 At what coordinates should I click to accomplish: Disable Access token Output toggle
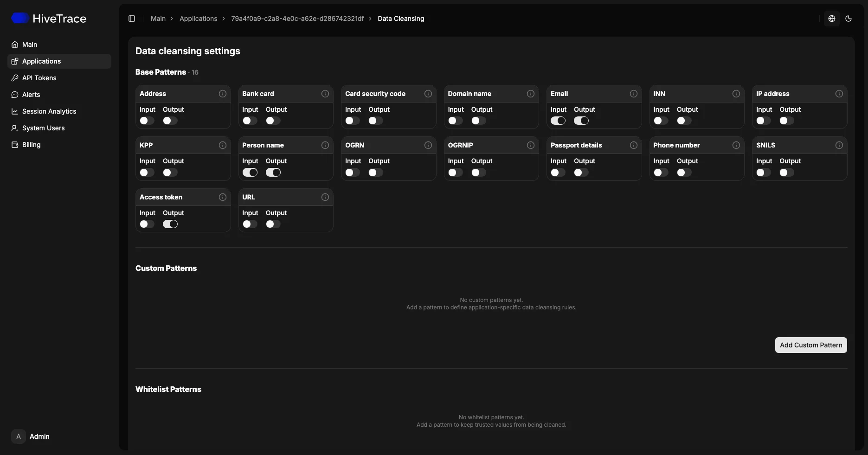(170, 224)
